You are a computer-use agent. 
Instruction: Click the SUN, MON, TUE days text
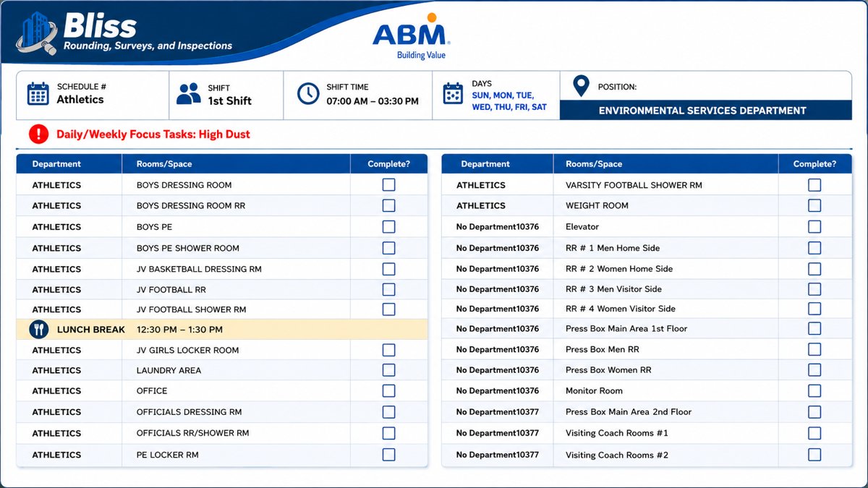pos(503,95)
